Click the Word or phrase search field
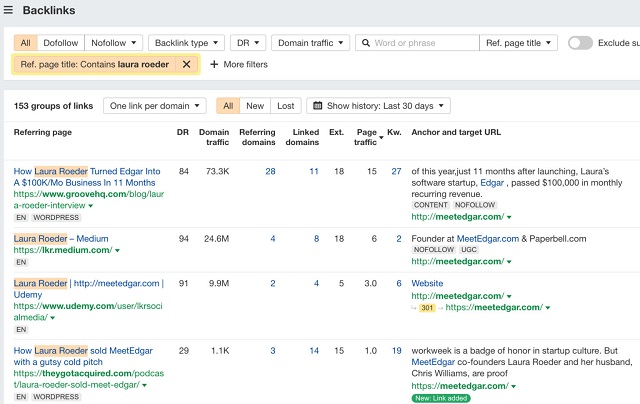This screenshot has width=640, height=404. point(417,43)
